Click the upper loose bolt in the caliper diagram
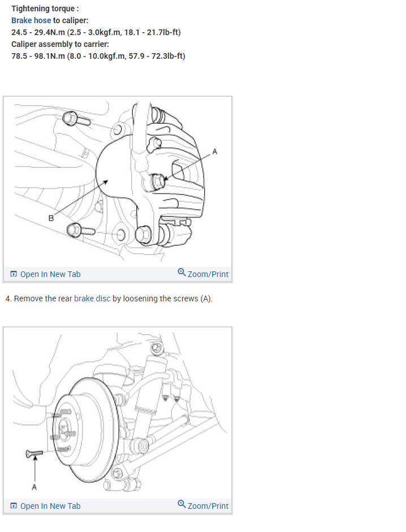This screenshot has width=406, height=532. pos(77,119)
